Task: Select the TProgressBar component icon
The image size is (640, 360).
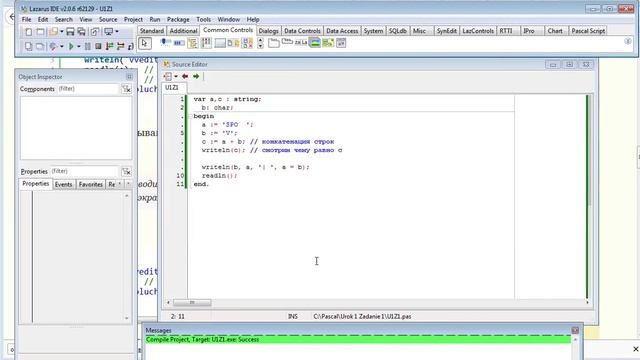Action: (x=179, y=43)
